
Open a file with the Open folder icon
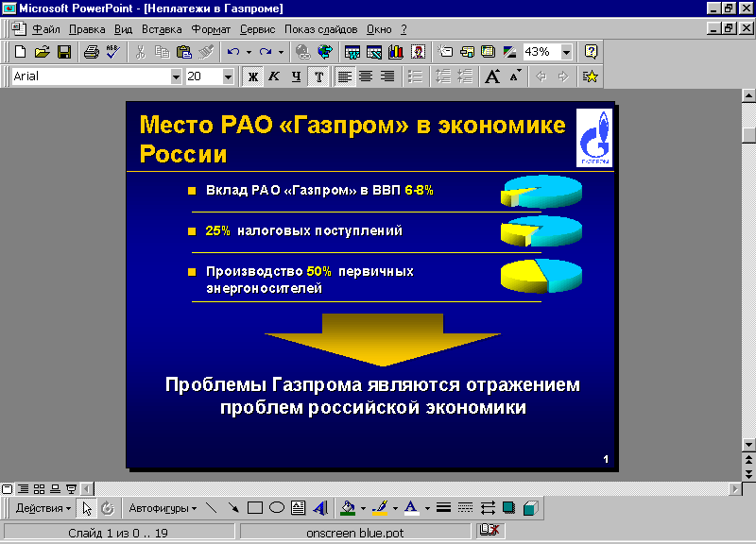(x=42, y=52)
